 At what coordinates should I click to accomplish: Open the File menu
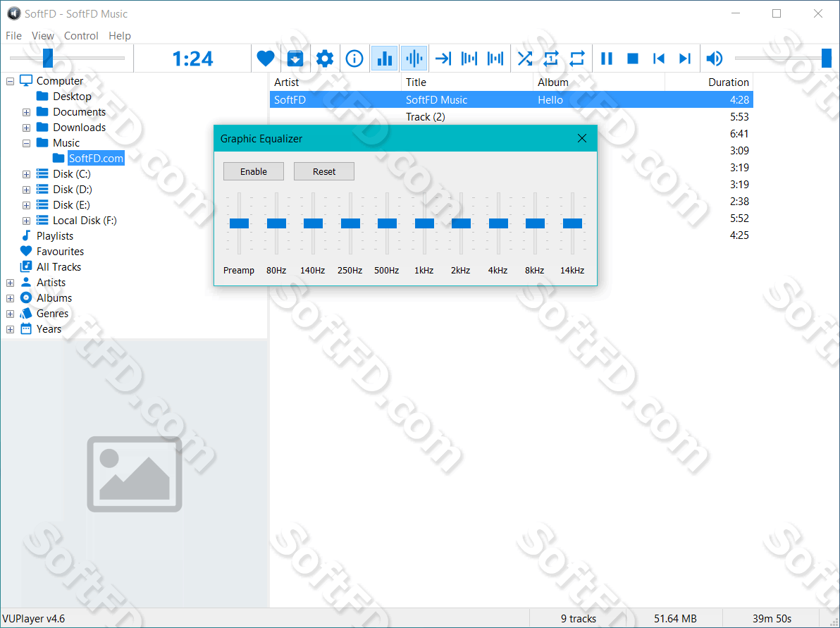pyautogui.click(x=14, y=35)
